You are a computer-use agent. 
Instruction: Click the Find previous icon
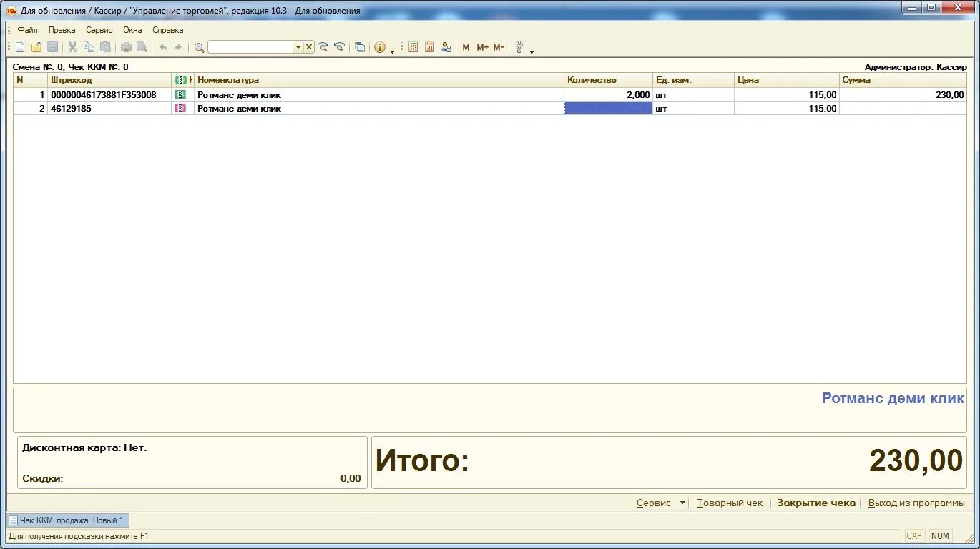(339, 47)
